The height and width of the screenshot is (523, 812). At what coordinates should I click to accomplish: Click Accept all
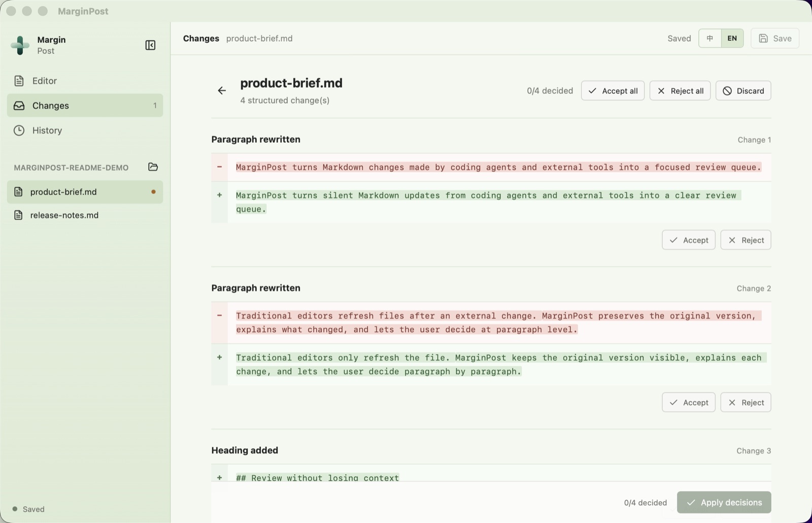pyautogui.click(x=613, y=91)
